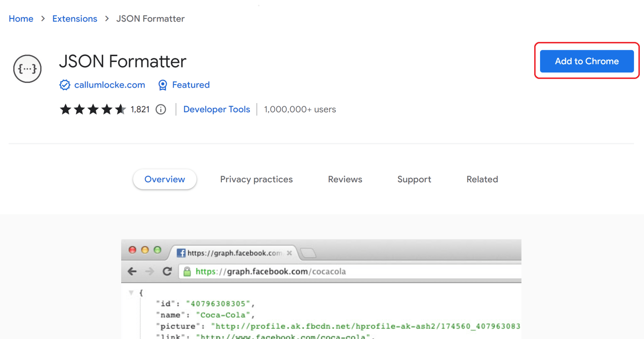Navigate Home via the breadcrumb link

click(21, 18)
